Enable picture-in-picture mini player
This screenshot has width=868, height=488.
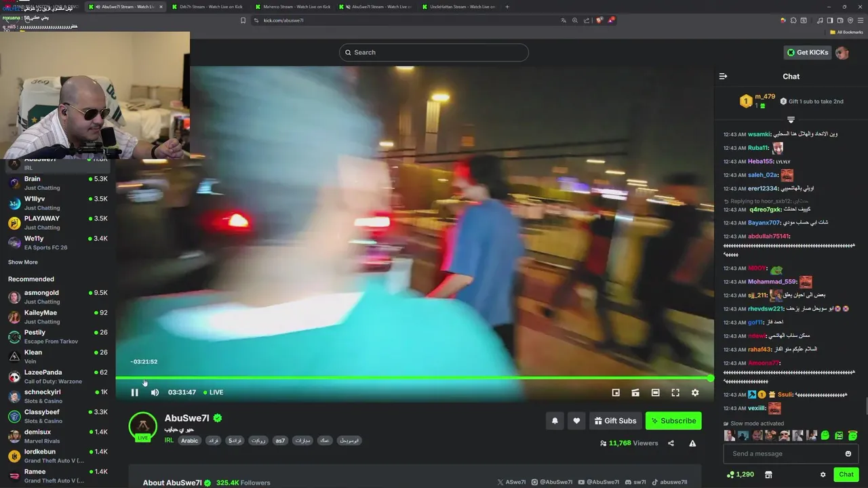click(616, 392)
